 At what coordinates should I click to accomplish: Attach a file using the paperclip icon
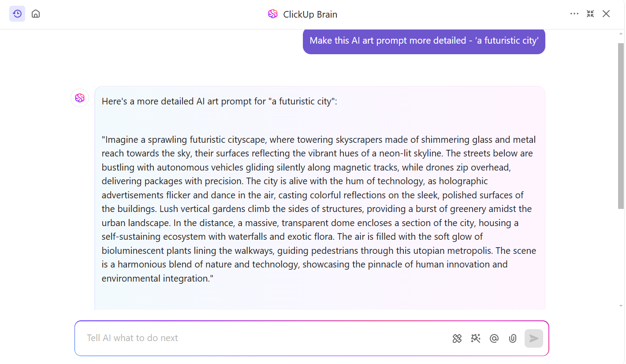(x=512, y=338)
